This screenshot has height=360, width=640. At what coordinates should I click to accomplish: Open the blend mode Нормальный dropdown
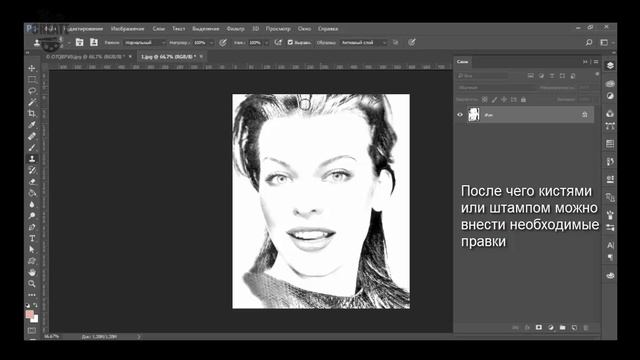coord(144,42)
